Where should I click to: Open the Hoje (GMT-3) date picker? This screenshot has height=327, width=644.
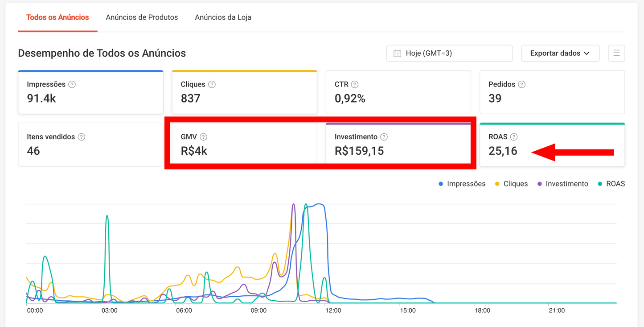pyautogui.click(x=449, y=53)
